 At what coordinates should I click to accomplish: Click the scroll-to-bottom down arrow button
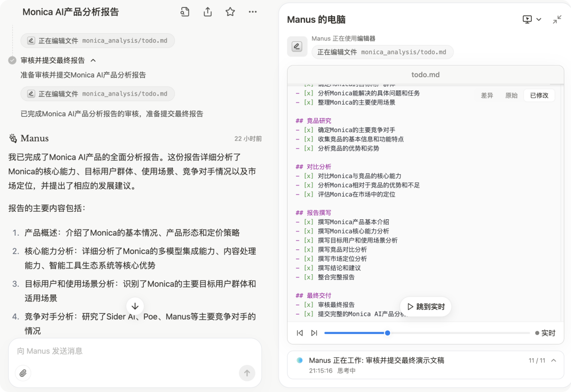pos(135,306)
